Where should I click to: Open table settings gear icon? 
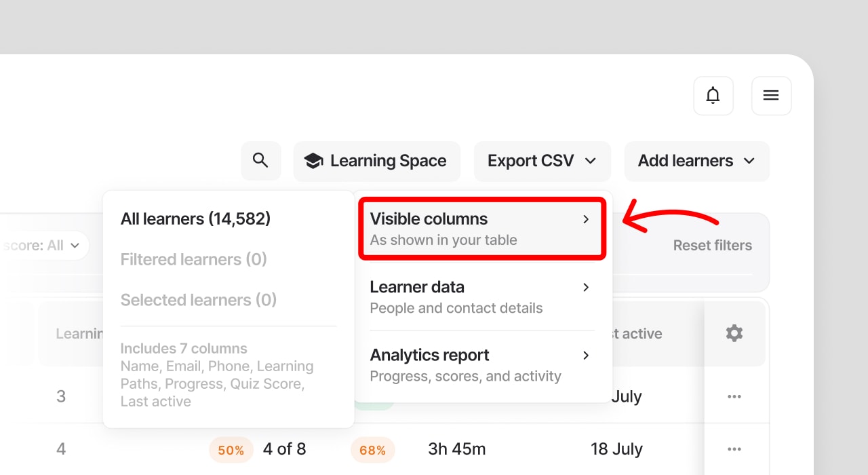(x=734, y=333)
